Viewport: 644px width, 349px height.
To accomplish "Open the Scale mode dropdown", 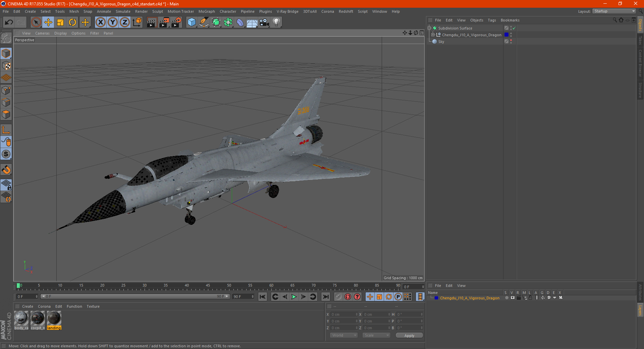I will (x=376, y=335).
